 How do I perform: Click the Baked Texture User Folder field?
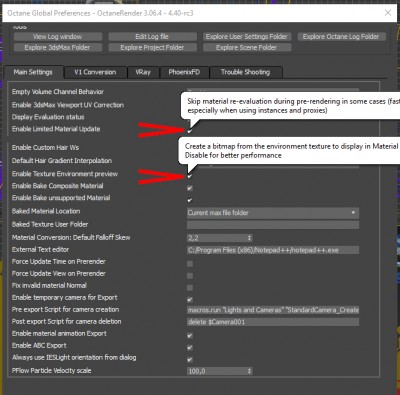pos(273,225)
